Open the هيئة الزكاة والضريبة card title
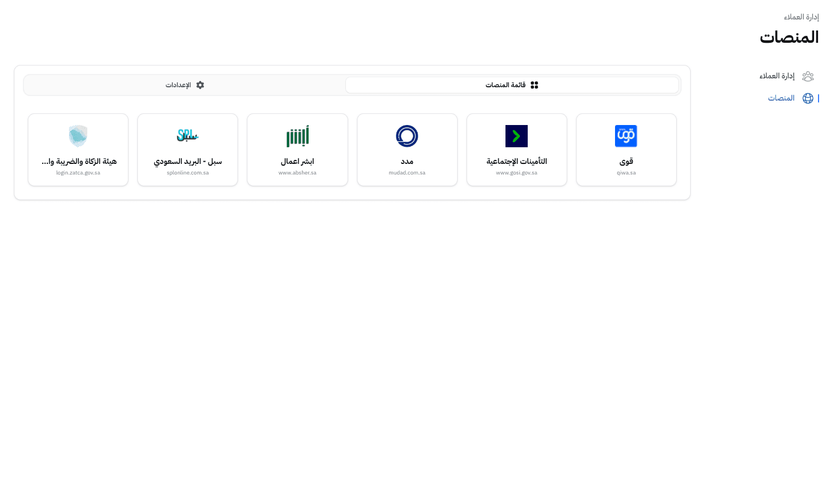Image resolution: width=833 pixels, height=504 pixels. click(x=79, y=161)
